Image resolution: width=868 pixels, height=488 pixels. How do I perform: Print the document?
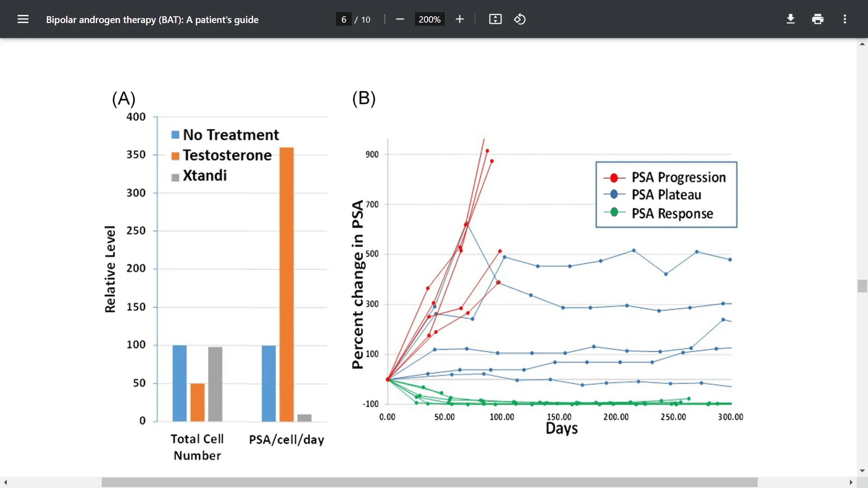coord(818,19)
